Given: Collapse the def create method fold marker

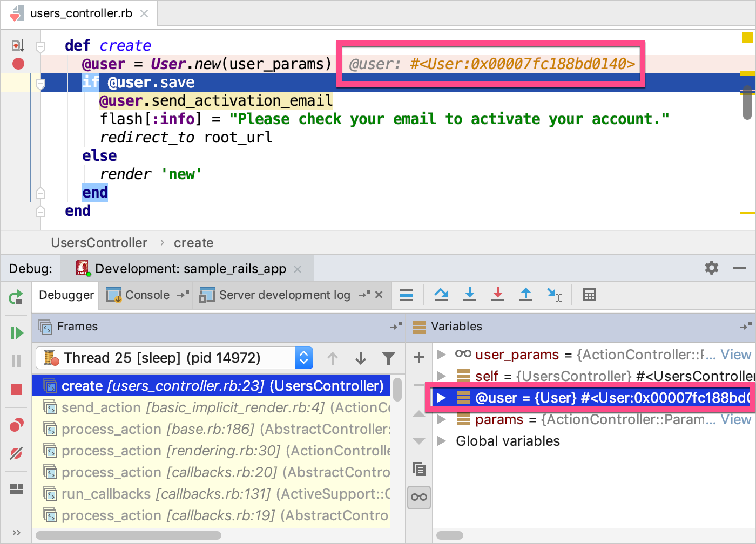Looking at the screenshot, I should click(40, 47).
